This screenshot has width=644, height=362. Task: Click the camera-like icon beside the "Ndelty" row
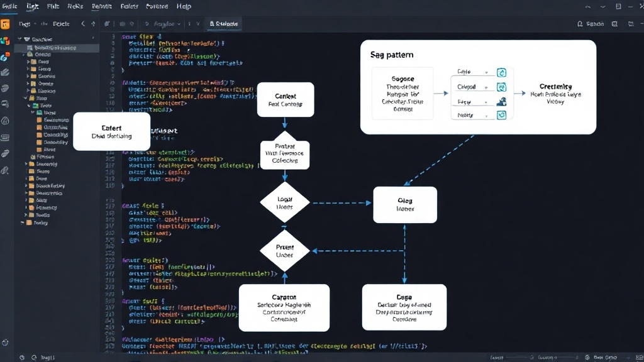pyautogui.click(x=501, y=116)
